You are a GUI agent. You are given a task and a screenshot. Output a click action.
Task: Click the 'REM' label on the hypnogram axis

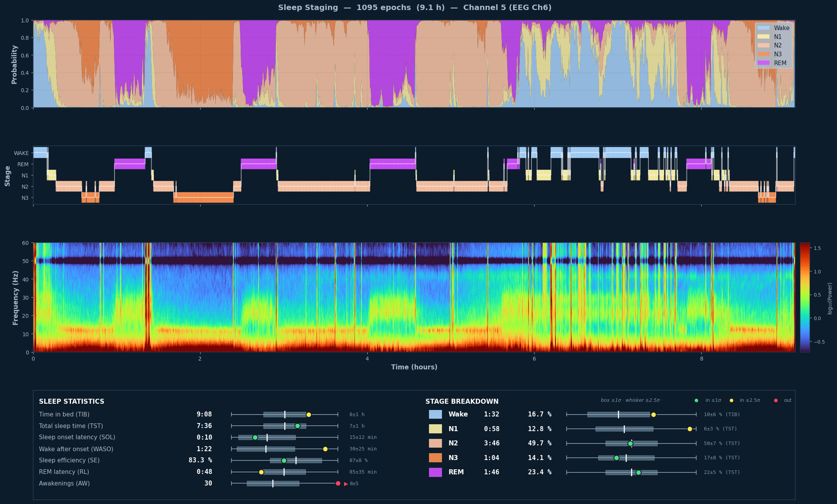(x=23, y=164)
